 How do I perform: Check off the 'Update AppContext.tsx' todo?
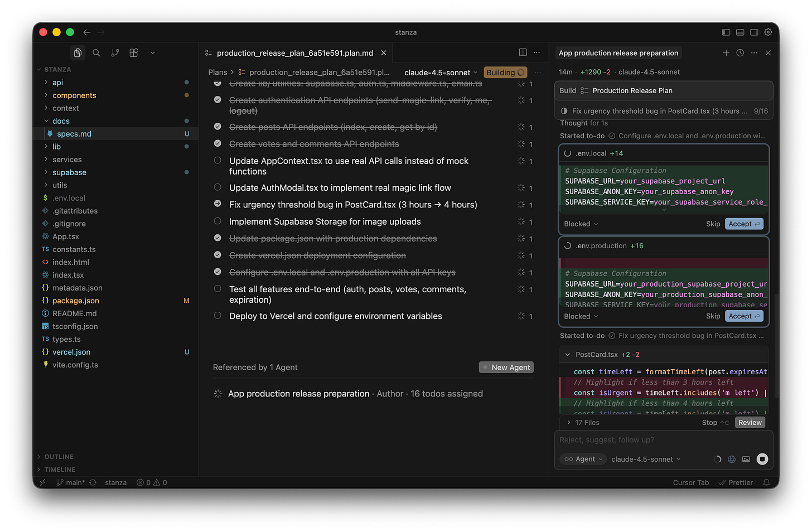pyautogui.click(x=217, y=160)
